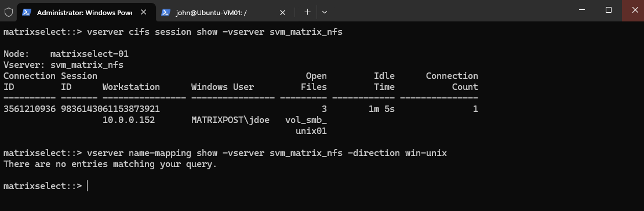
Task: Click the name-mapping show command line
Action: [x=225, y=153]
